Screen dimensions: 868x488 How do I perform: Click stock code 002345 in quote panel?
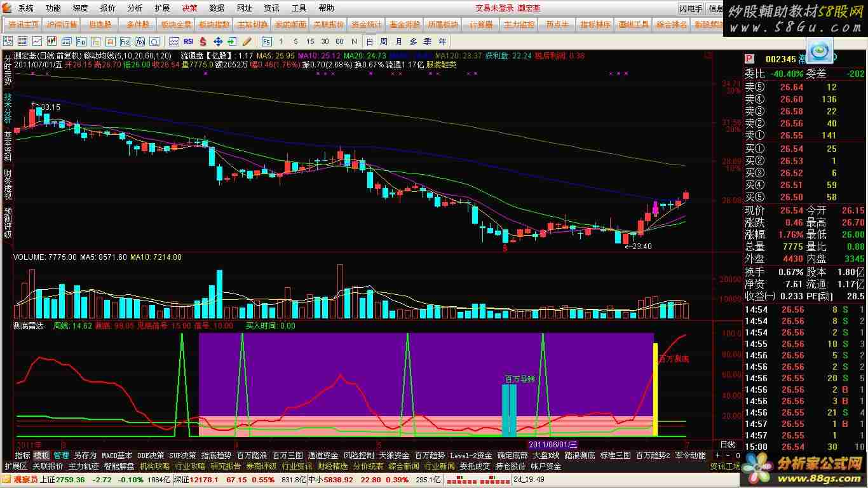coord(780,59)
